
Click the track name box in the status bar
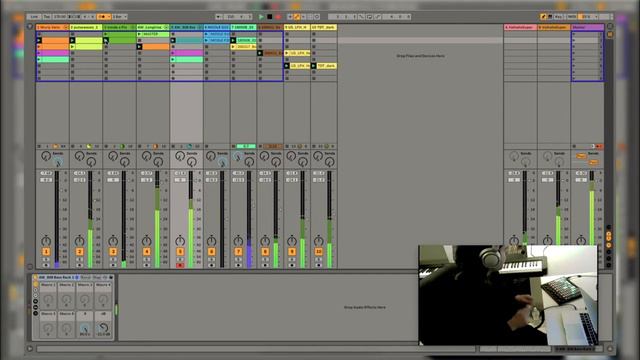tap(578, 349)
